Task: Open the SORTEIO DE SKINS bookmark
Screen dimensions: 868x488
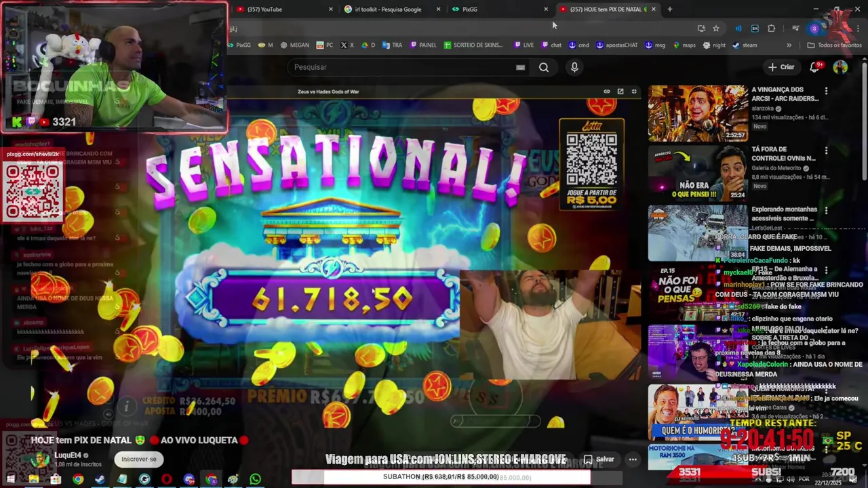Action: pos(473,45)
